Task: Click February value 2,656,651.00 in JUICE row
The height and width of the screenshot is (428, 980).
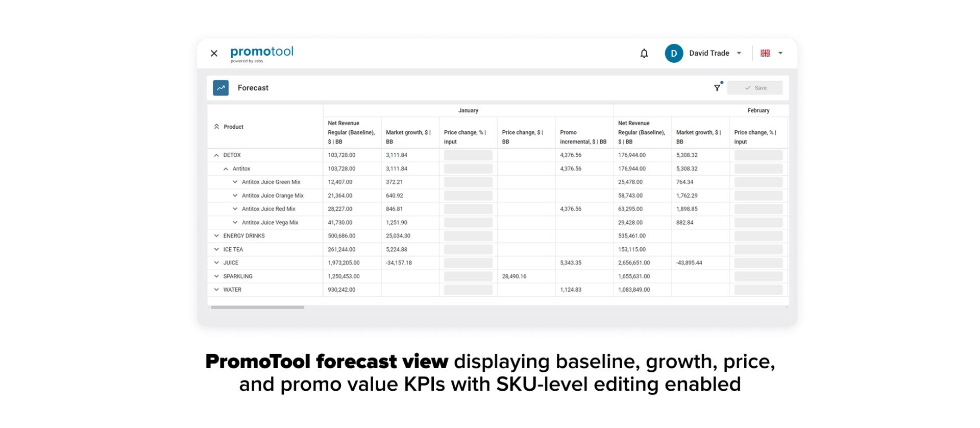Action: pyautogui.click(x=634, y=263)
